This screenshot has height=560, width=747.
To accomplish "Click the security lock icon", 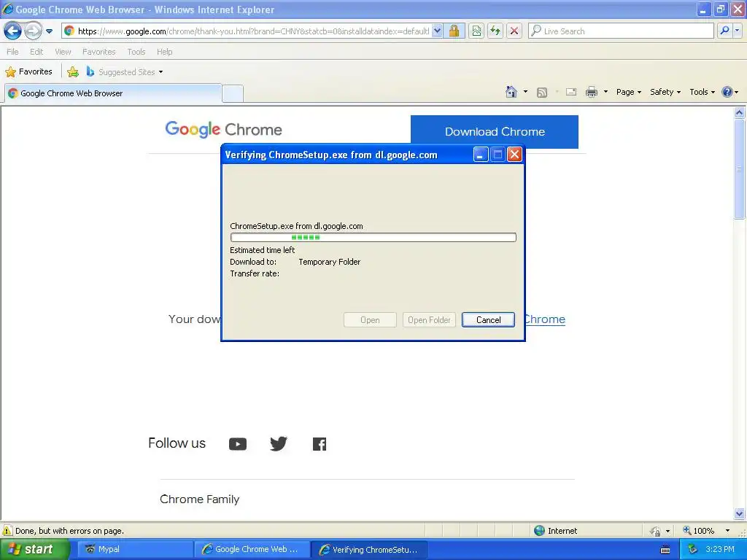I will pyautogui.click(x=454, y=31).
